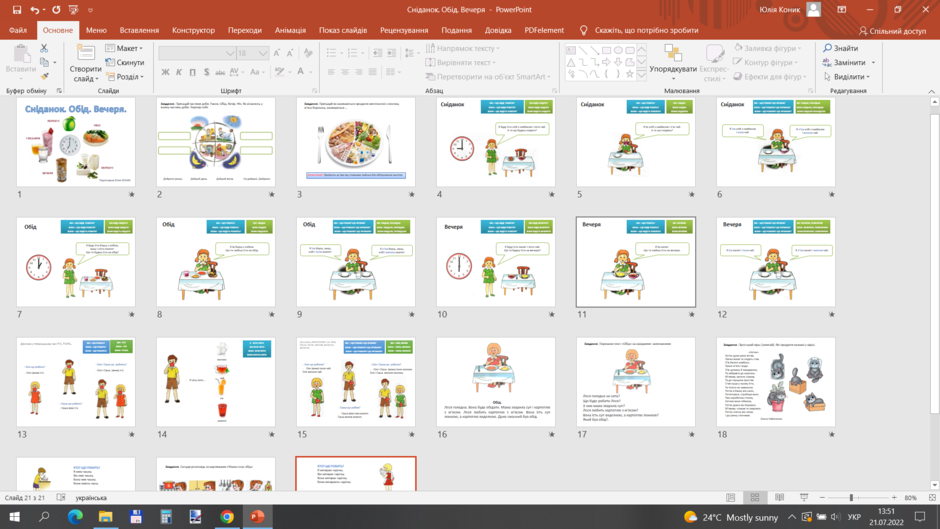940x529 pixels.
Task: Click the Cut scissors icon
Action: click(x=44, y=48)
